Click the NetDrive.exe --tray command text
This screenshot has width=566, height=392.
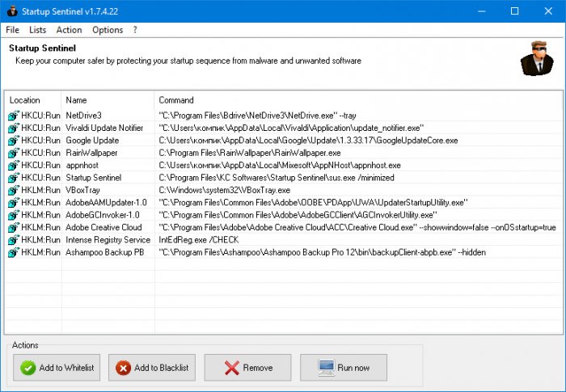pyautogui.click(x=257, y=116)
